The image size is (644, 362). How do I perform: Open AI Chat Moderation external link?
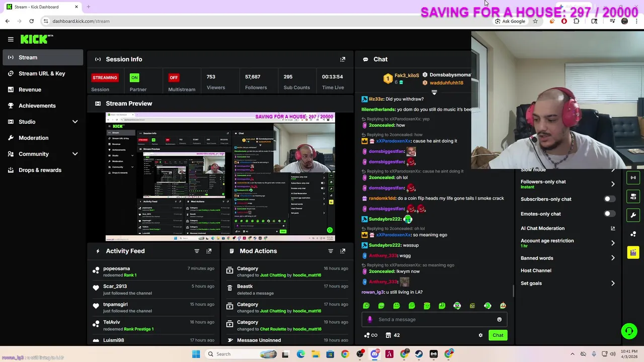[613, 228]
